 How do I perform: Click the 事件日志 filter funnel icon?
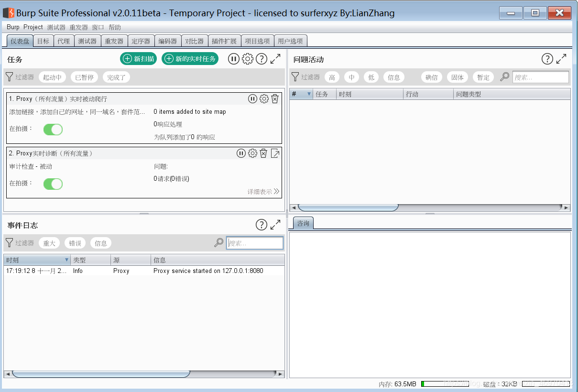point(9,243)
